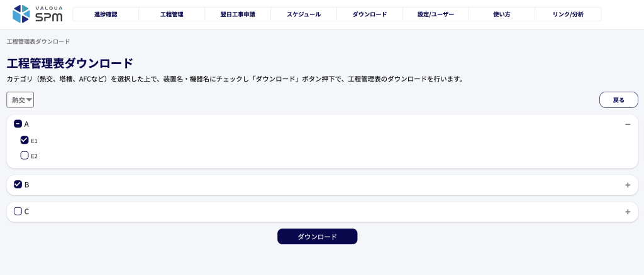Check the C group checkbox
Screen dimensions: 644x275
pos(18,212)
